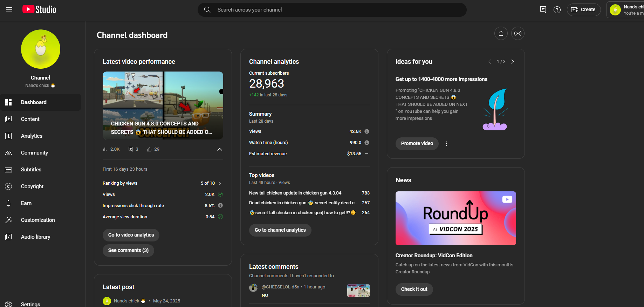Click the Audio library icon

8,237
